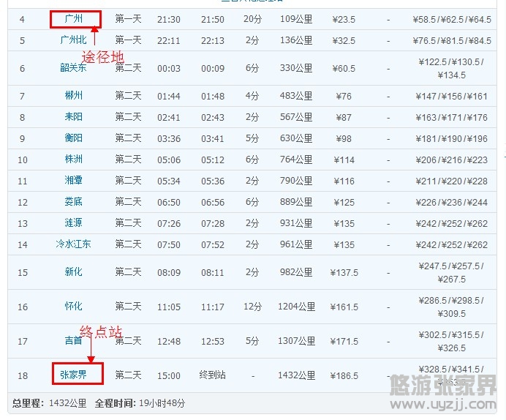Click the 湘潭 station link
506x420 pixels.
click(74, 181)
